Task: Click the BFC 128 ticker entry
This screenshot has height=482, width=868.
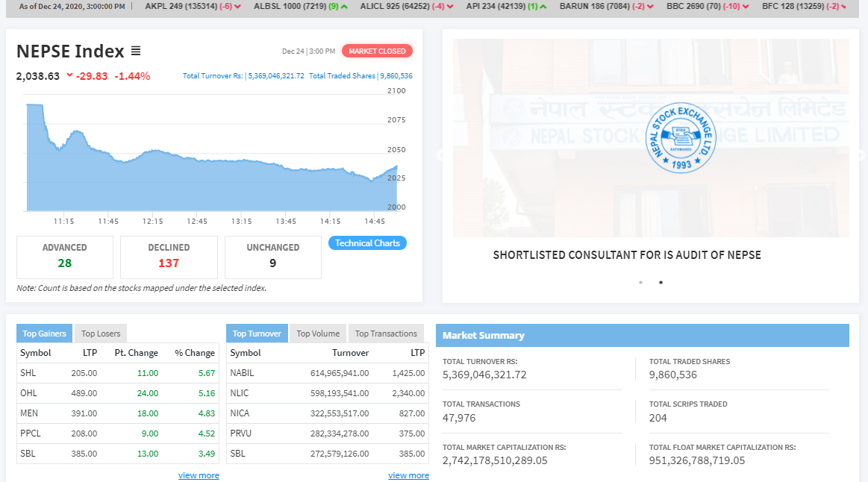Action: pos(804,7)
